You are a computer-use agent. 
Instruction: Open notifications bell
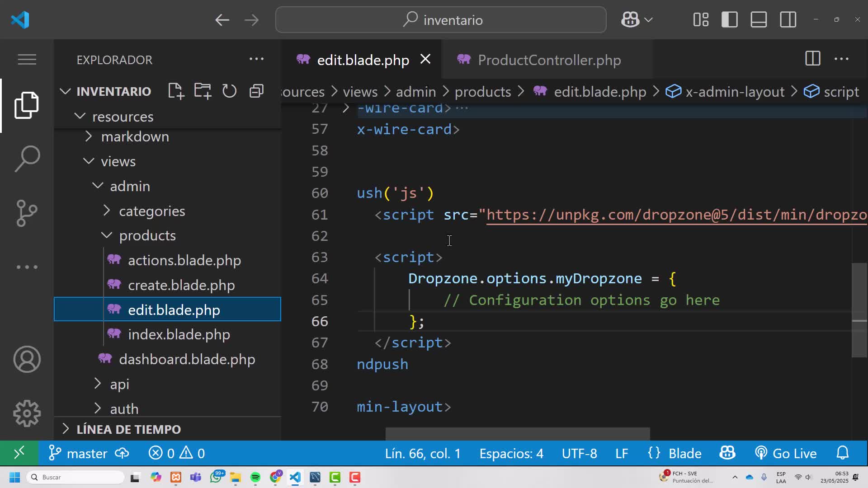[x=843, y=453]
